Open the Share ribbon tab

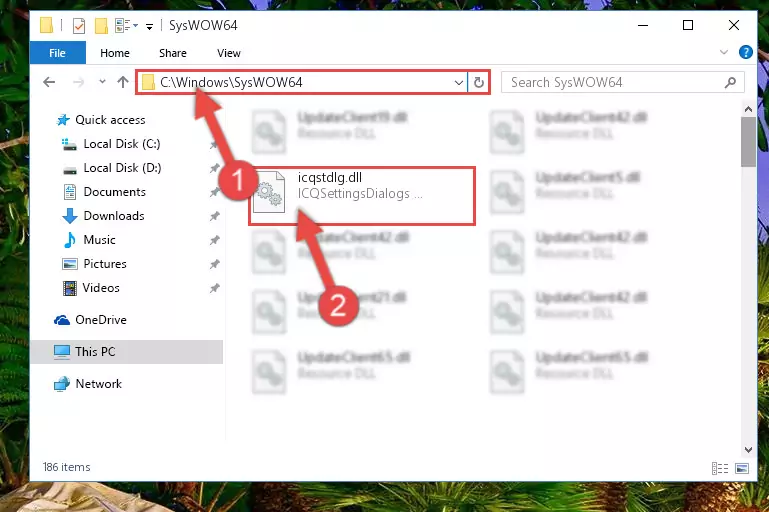pyautogui.click(x=173, y=53)
